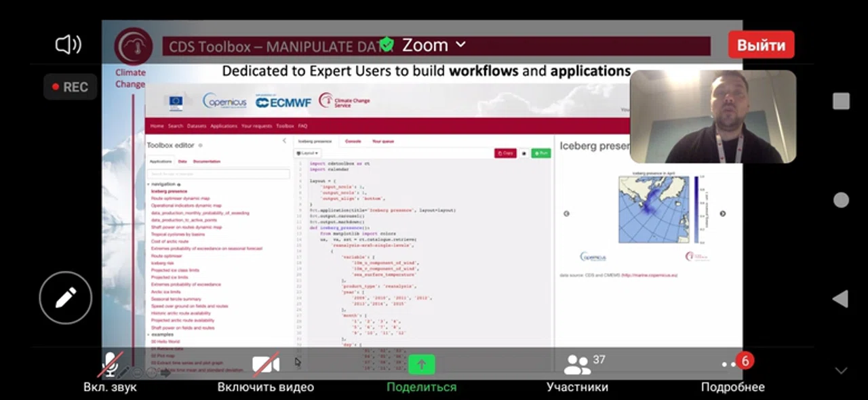Open the annotation pencil tool

click(65, 297)
